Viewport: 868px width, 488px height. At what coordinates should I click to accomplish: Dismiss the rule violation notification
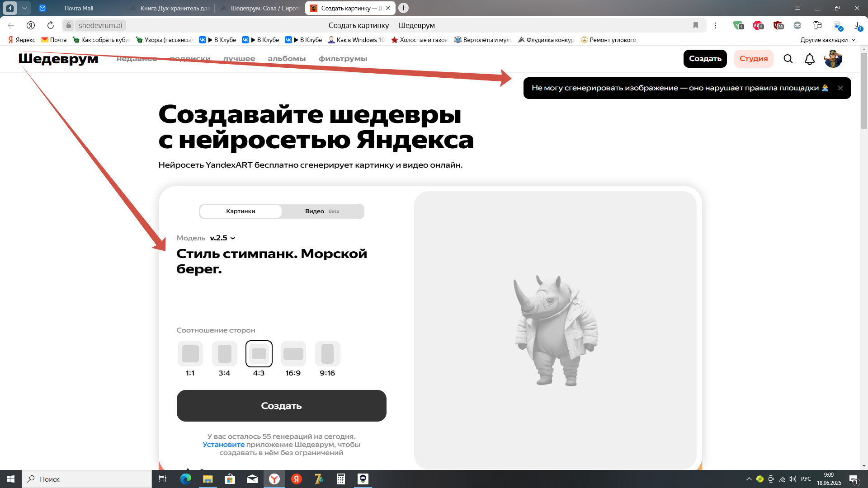point(840,88)
